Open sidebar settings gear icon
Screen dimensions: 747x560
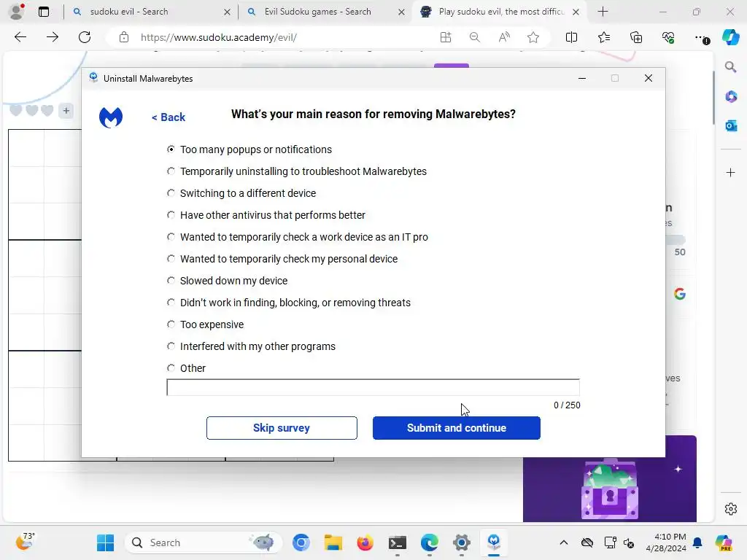[x=731, y=509]
